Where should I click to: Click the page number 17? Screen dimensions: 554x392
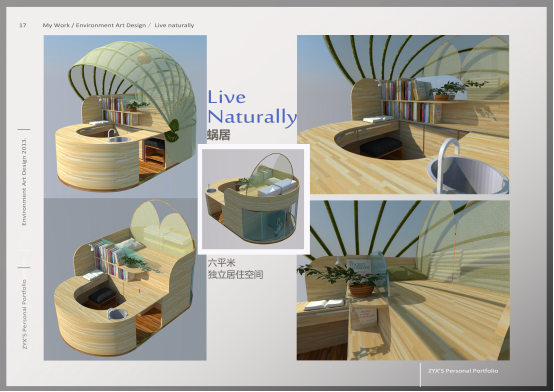click(23, 25)
